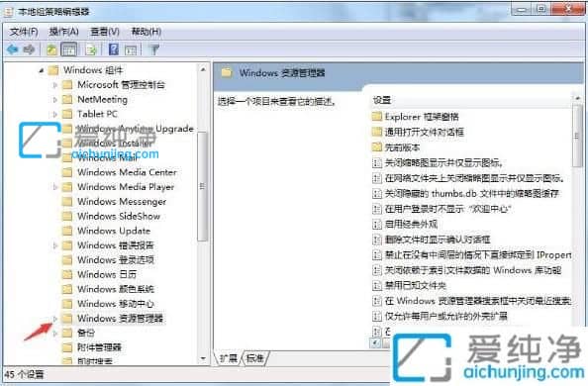This screenshot has width=588, height=386.
Task: Click the Export list toolbar icon
Action: 91,49
